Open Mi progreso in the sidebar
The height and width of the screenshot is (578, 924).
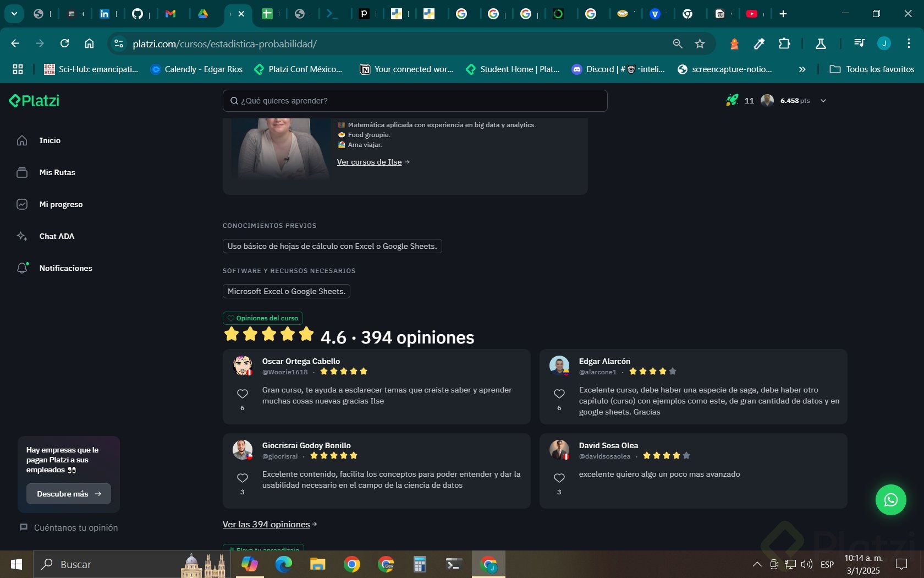(50, 204)
